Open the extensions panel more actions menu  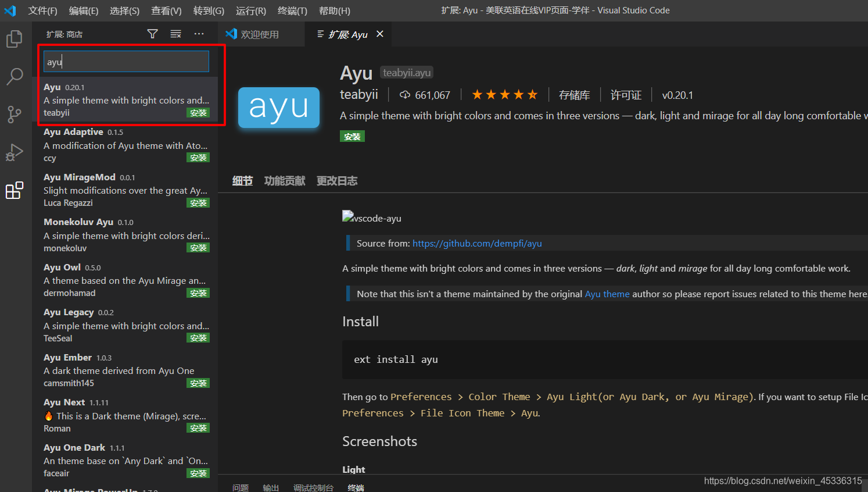point(199,34)
